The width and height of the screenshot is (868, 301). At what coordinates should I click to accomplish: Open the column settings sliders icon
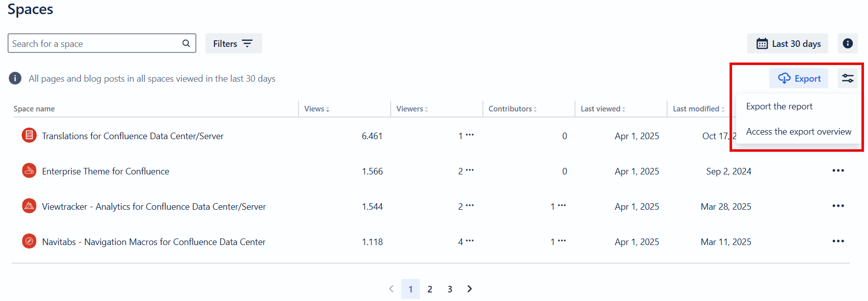point(848,78)
